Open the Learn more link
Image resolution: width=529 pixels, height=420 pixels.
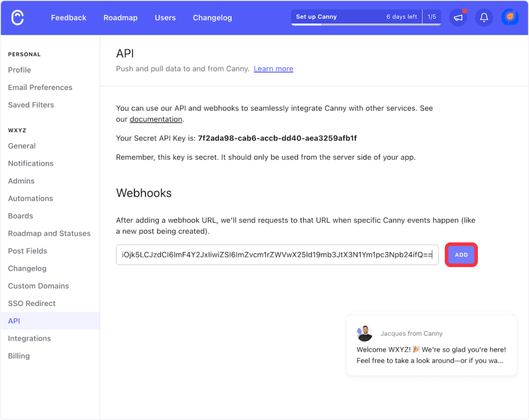[273, 69]
